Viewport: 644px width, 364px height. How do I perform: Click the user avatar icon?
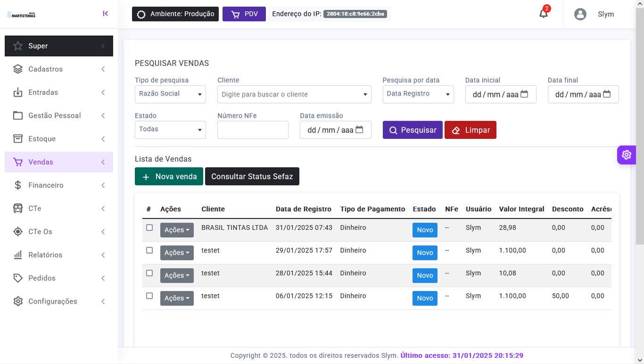[x=580, y=14]
